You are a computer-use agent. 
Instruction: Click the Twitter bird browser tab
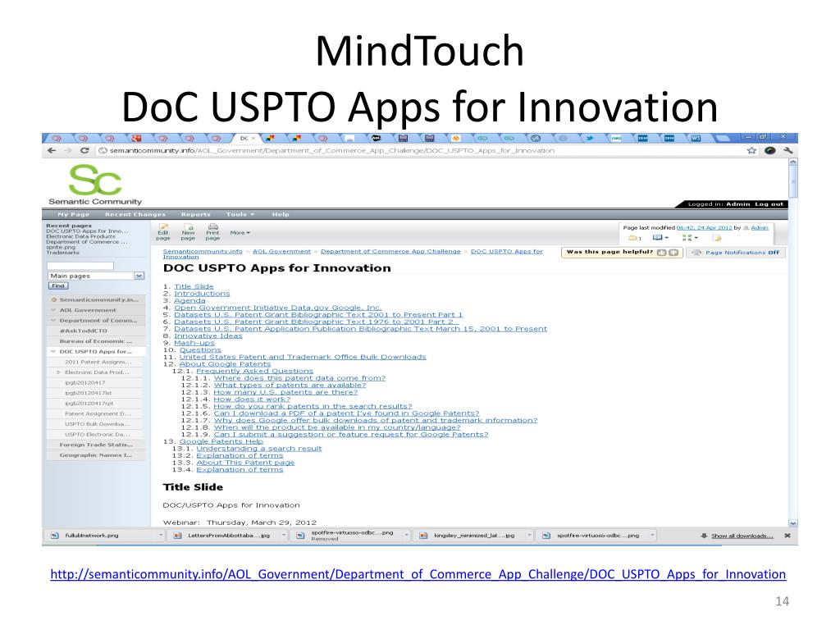click(x=589, y=138)
